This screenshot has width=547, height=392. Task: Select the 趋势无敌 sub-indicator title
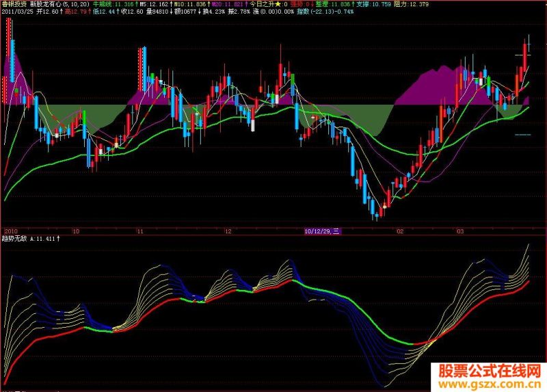click(x=14, y=239)
